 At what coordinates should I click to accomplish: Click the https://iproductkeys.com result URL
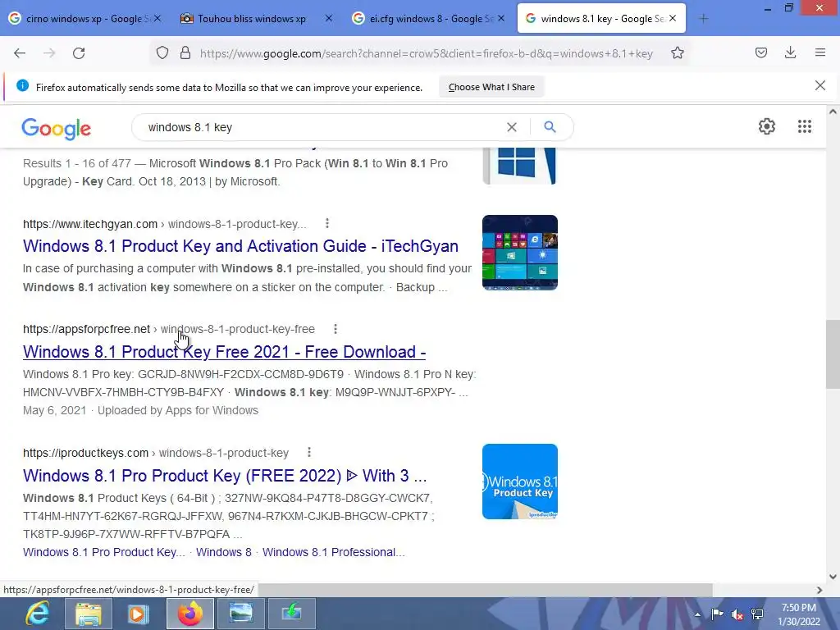85,453
